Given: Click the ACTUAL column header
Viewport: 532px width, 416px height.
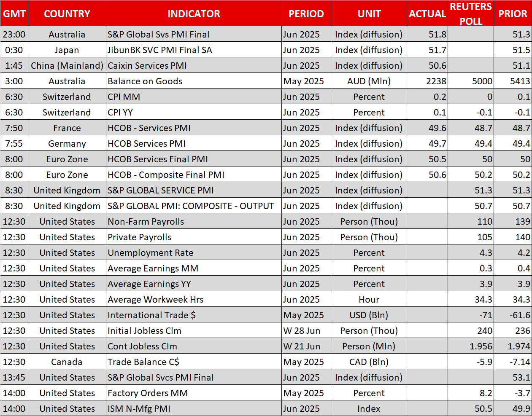Looking at the screenshot, I should pos(427,14).
